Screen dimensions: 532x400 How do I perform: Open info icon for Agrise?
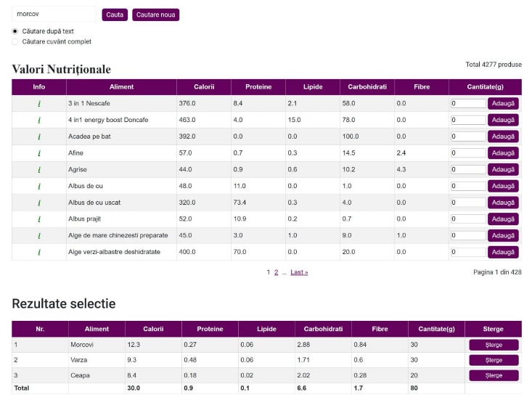pos(39,170)
